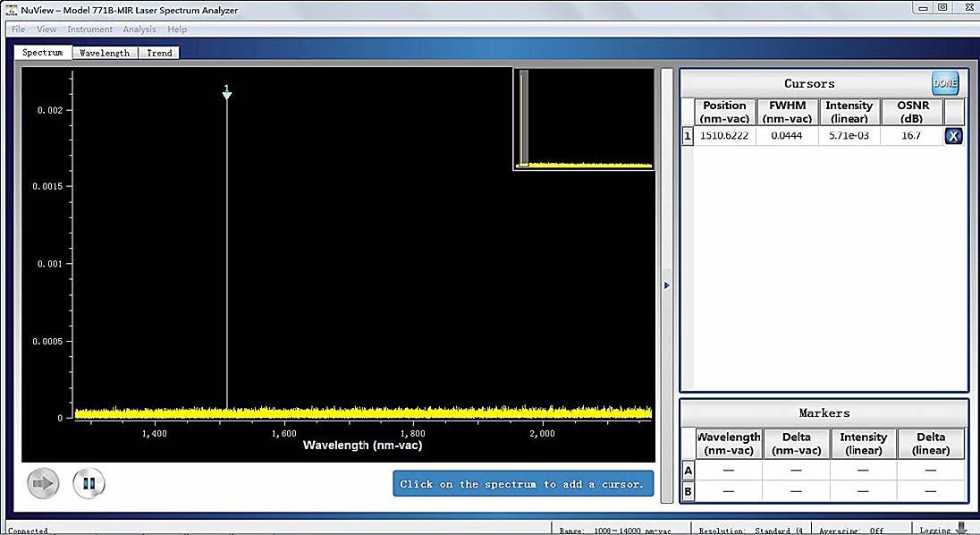This screenshot has height=535, width=980.
Task: Click the Cursors panel title
Action: [x=809, y=84]
